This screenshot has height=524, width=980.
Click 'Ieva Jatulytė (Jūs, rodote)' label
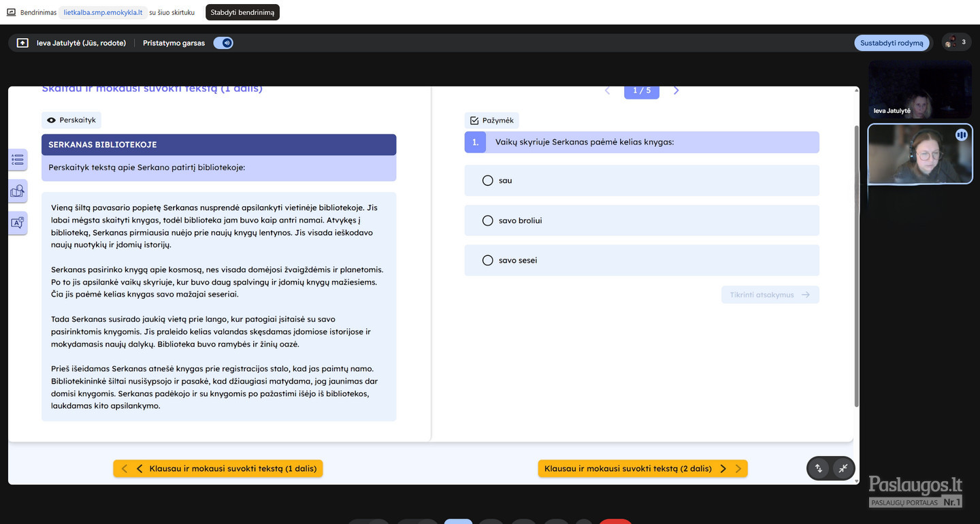(x=81, y=43)
